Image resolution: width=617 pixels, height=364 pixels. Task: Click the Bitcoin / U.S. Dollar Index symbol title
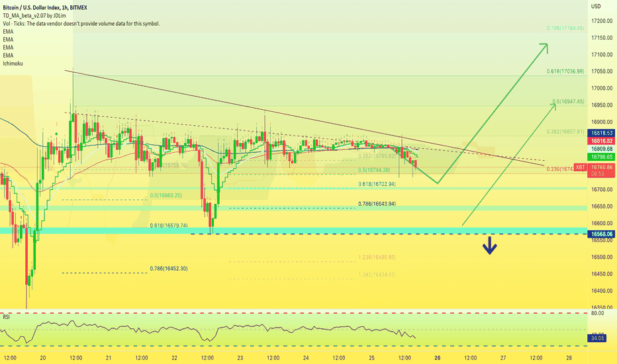point(45,7)
